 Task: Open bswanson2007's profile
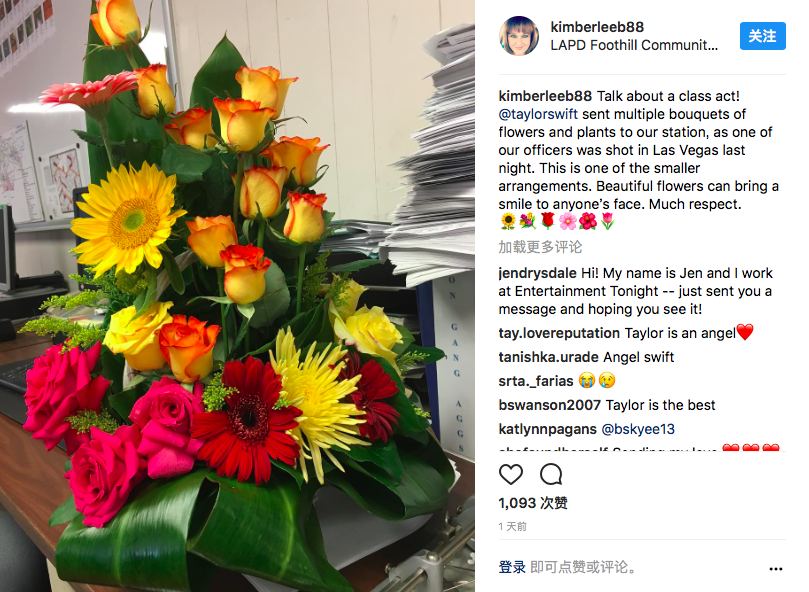549,405
